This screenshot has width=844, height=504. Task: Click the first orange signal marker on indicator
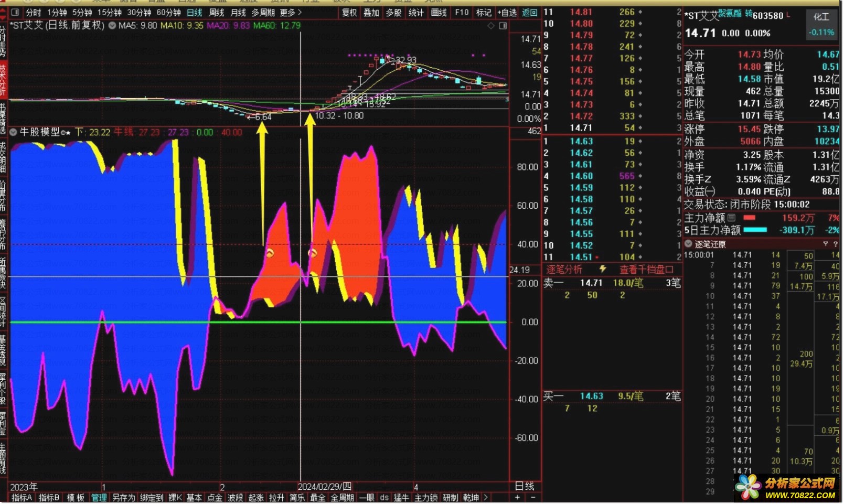coord(270,253)
